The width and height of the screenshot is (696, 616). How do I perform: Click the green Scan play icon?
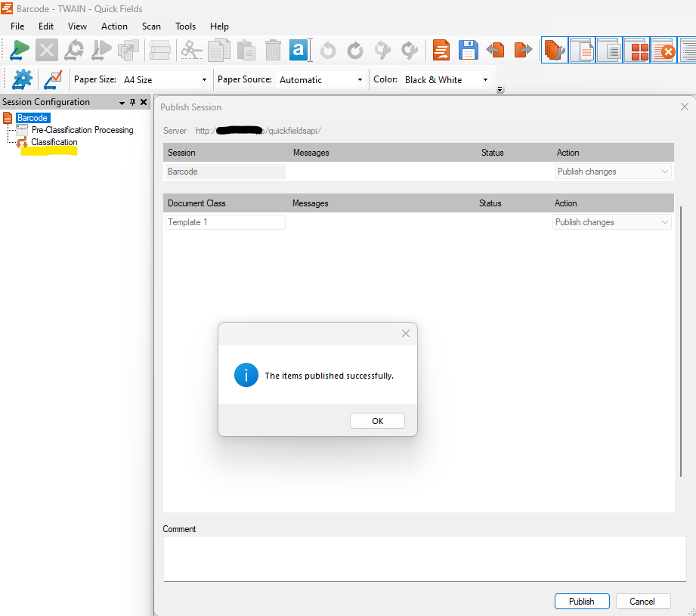[x=20, y=51]
